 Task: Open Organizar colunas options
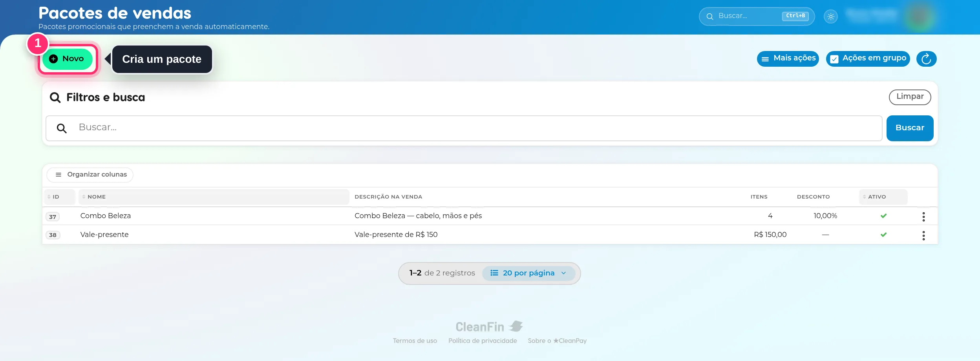90,175
